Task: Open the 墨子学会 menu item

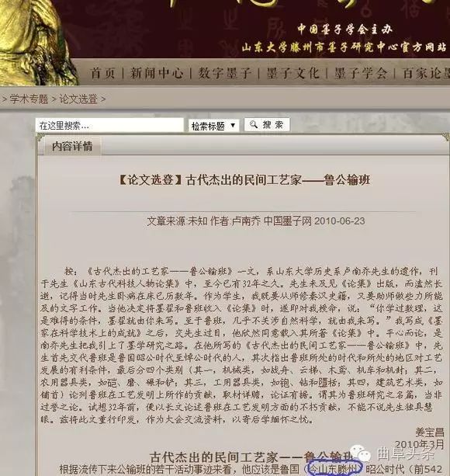Action: [361, 74]
